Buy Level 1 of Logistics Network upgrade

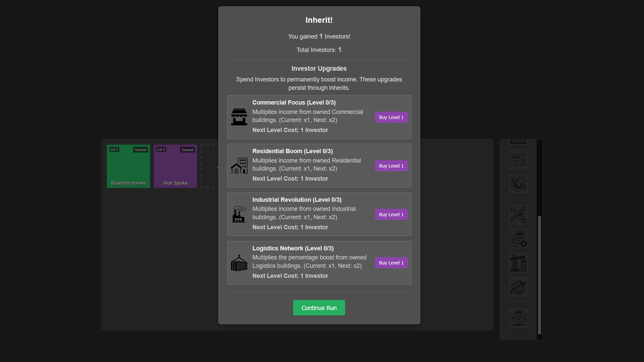tap(391, 262)
